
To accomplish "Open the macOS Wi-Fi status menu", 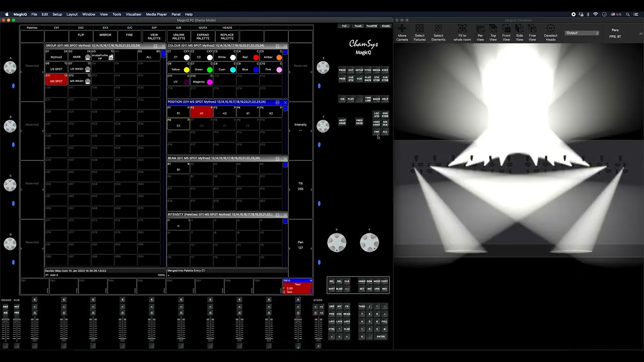I will (x=596, y=15).
